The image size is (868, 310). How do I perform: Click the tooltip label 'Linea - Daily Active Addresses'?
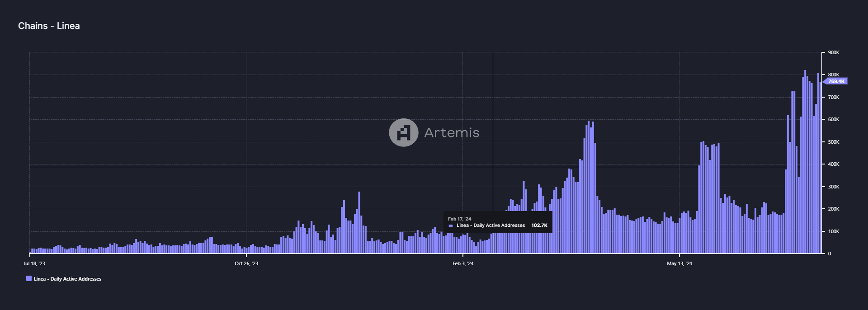pyautogui.click(x=491, y=225)
